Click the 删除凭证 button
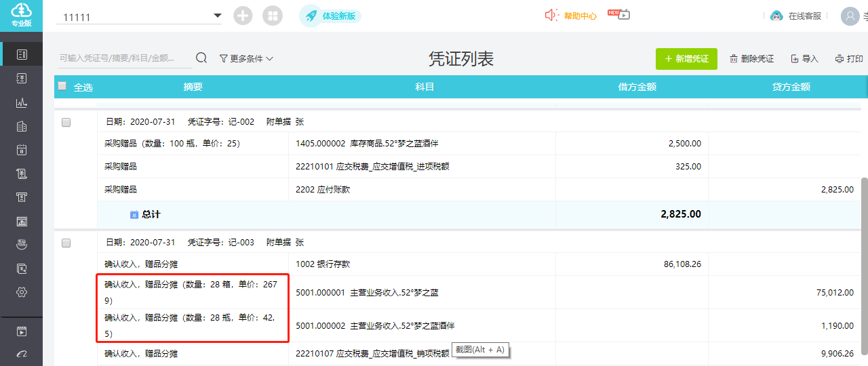Image resolution: width=868 pixels, height=366 pixels. click(x=751, y=59)
